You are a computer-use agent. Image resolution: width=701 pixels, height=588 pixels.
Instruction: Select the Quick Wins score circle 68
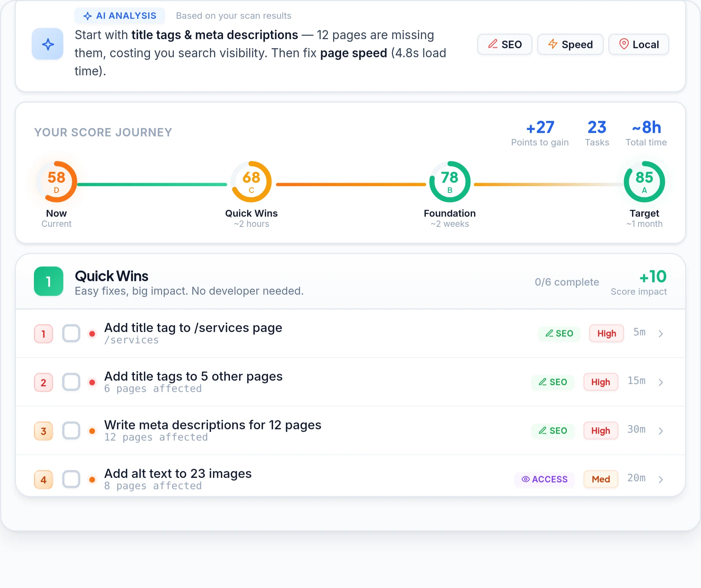(251, 182)
